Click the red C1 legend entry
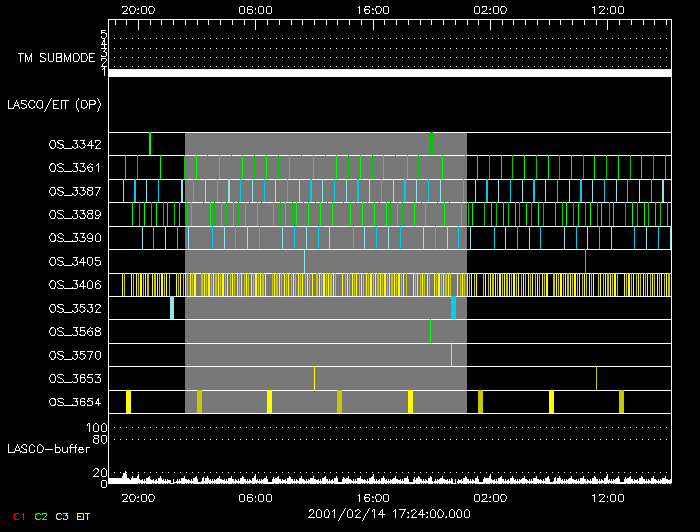 click(18, 516)
